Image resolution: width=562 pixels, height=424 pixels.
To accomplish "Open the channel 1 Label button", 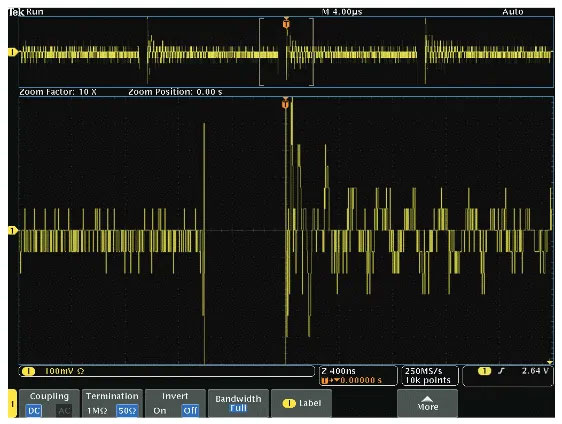I will pos(301,403).
